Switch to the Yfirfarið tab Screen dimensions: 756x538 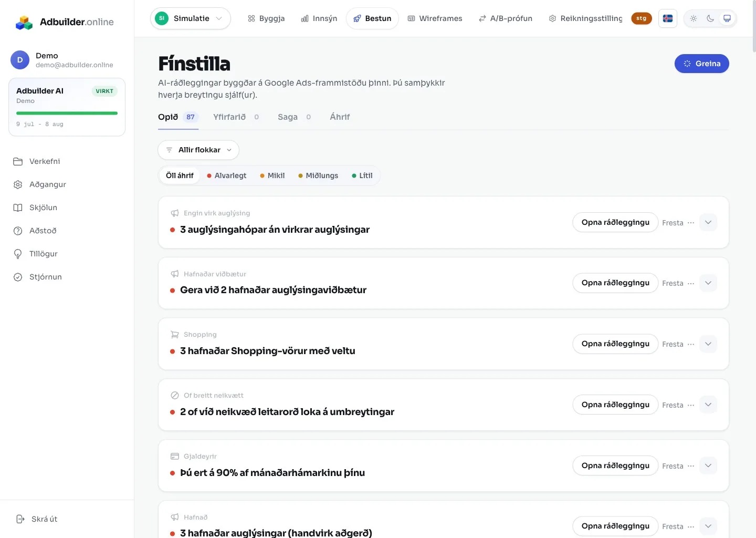[236, 117]
